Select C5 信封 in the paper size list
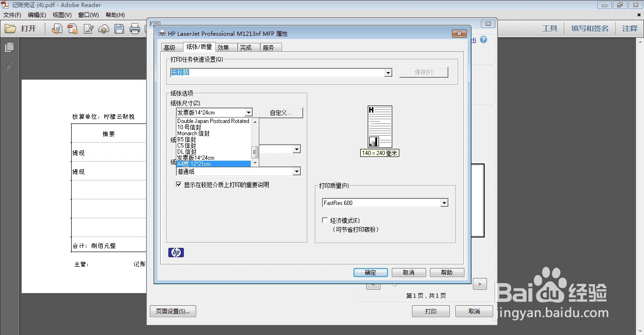The height and width of the screenshot is (335, 644). pos(213,146)
